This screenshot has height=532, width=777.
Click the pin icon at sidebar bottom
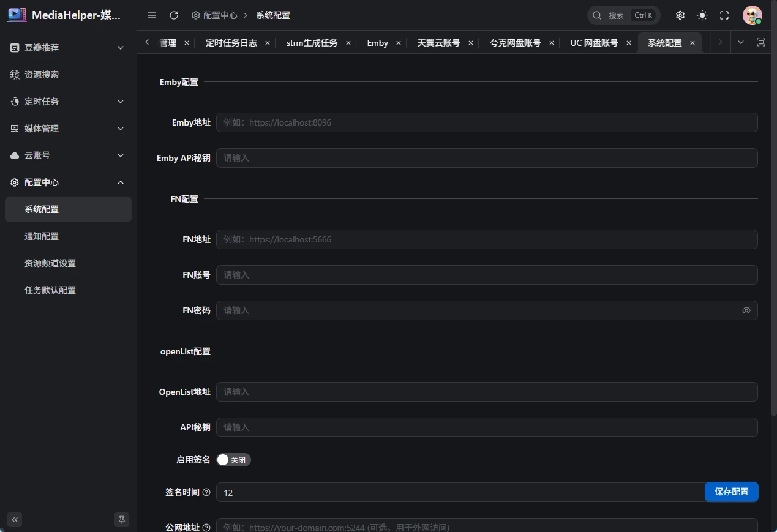(122, 520)
